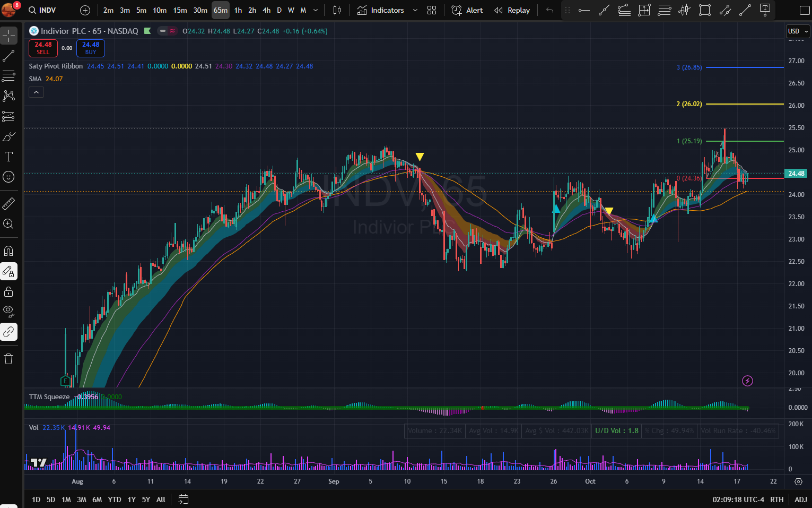Screen dimensions: 812x508
Task: Expand the indicator templates chevron
Action: point(415,10)
